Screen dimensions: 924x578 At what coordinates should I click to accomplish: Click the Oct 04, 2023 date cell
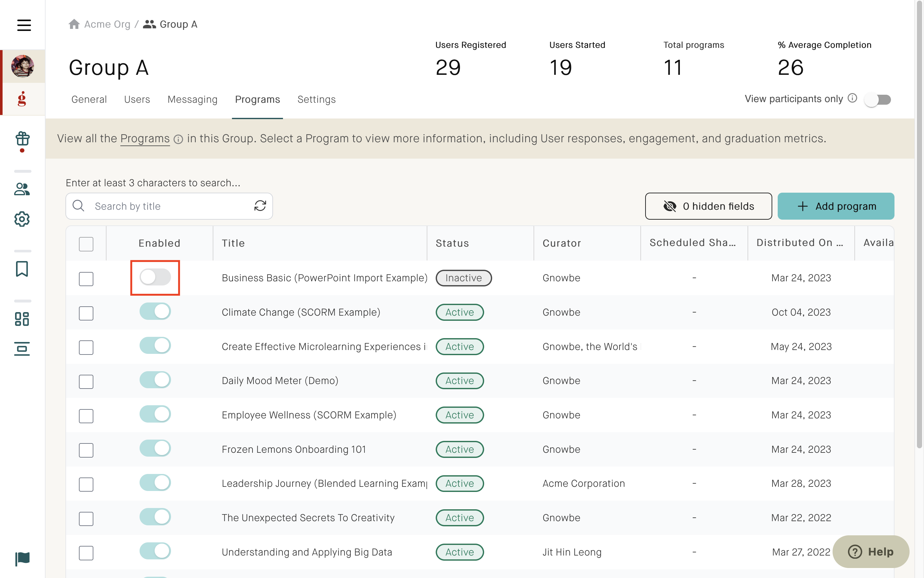(x=801, y=312)
